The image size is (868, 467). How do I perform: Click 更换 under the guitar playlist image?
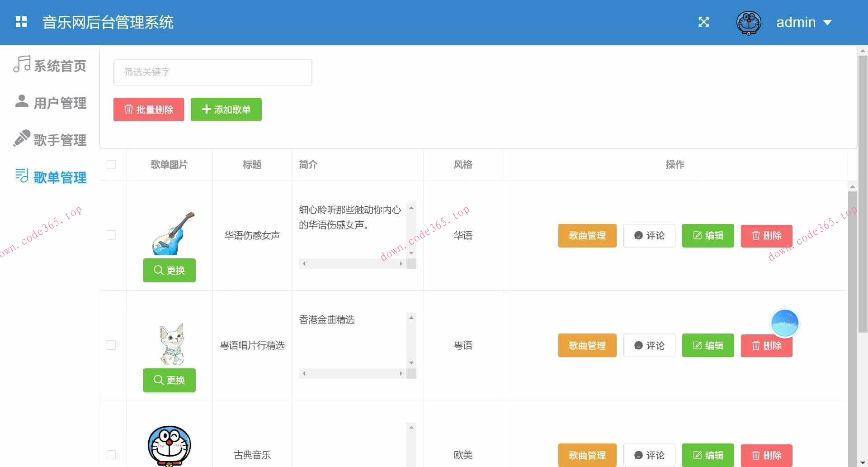(169, 270)
